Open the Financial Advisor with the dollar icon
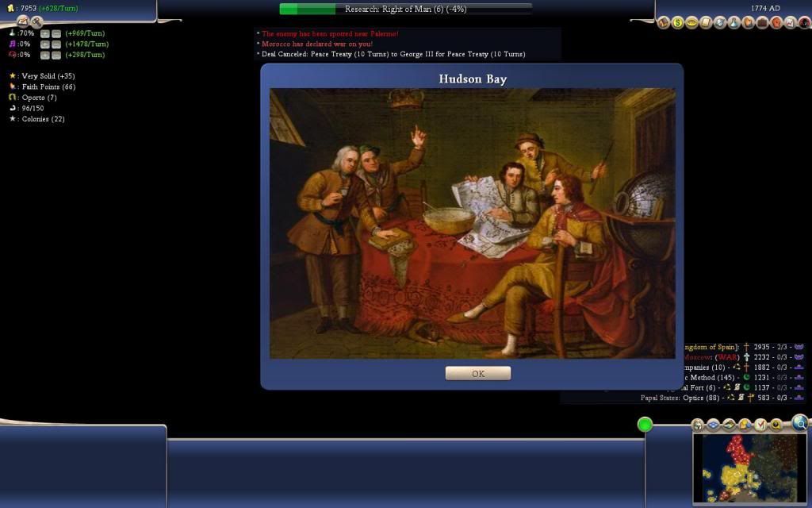This screenshot has height=508, width=812. (x=677, y=23)
